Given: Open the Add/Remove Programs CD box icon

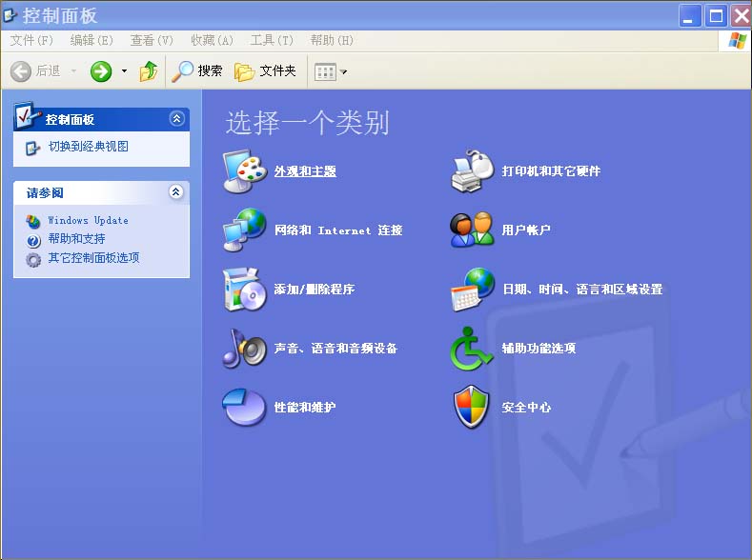Looking at the screenshot, I should (245, 290).
